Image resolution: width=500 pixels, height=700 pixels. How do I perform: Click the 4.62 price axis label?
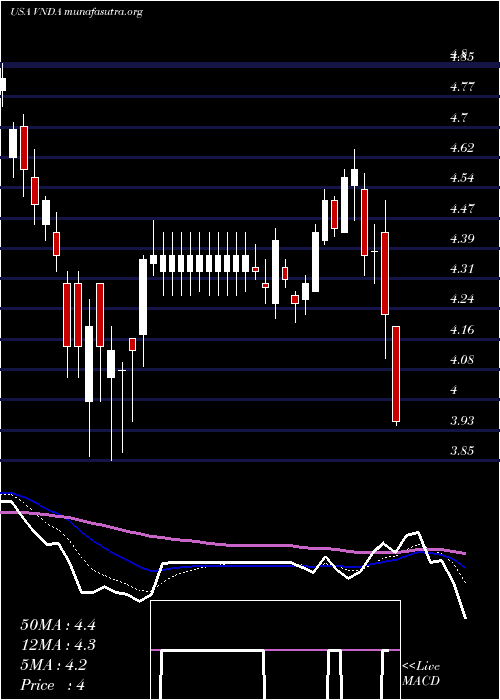(462, 147)
